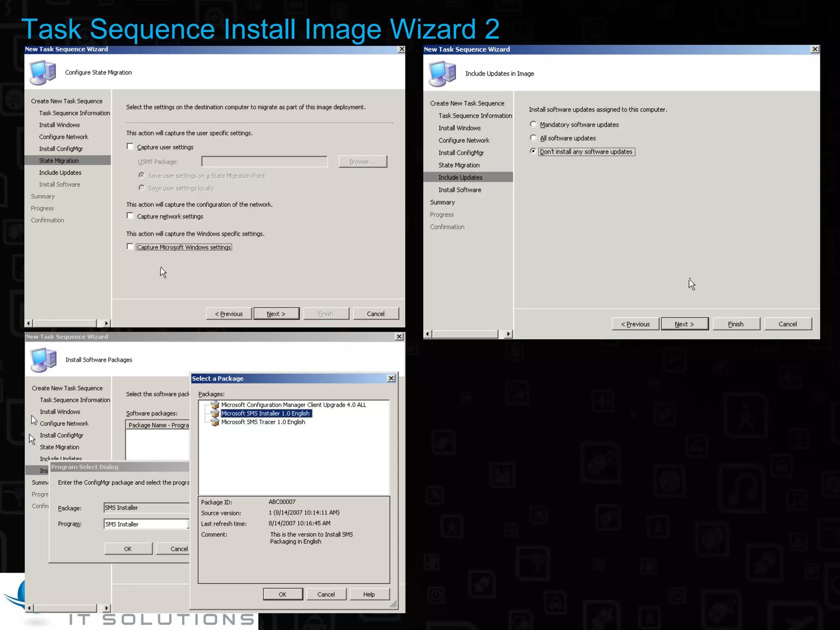Click package icon for Configuration Manager Client Upgrade

215,405
